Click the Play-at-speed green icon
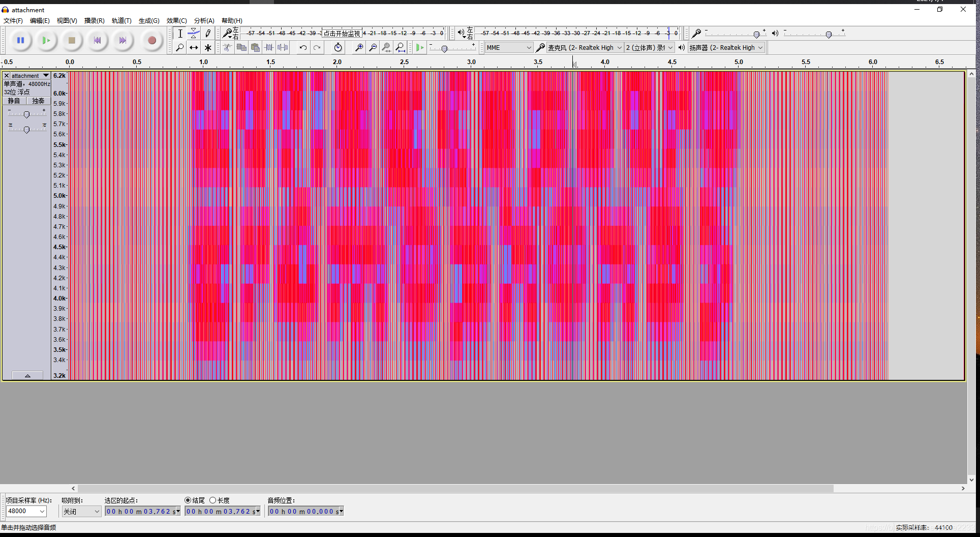 420,47
